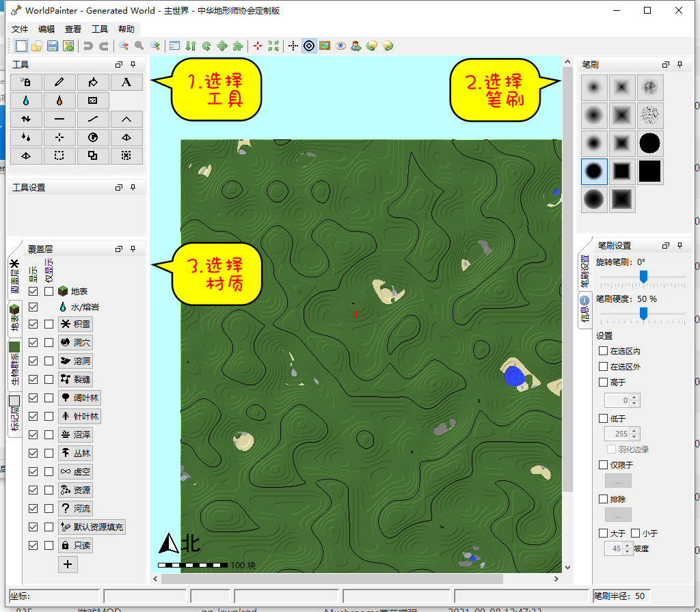Click the undo arrow in the toolbar
700x612 pixels.
point(87,46)
